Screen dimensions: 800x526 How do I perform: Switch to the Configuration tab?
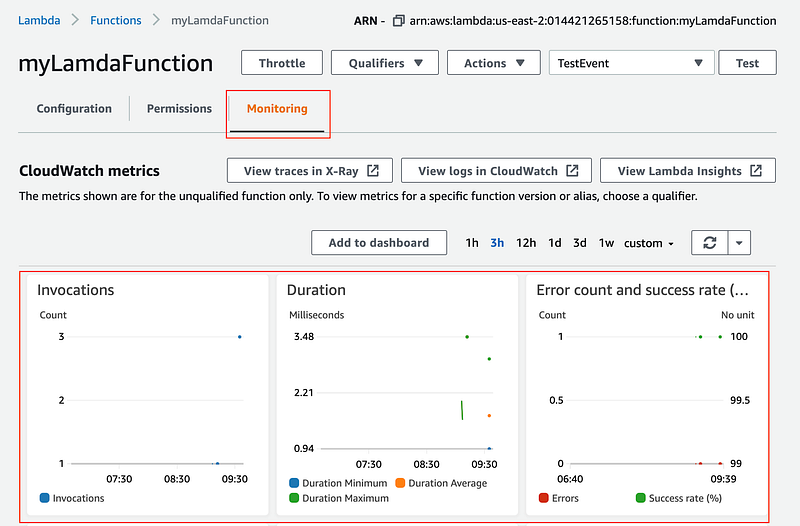[74, 109]
